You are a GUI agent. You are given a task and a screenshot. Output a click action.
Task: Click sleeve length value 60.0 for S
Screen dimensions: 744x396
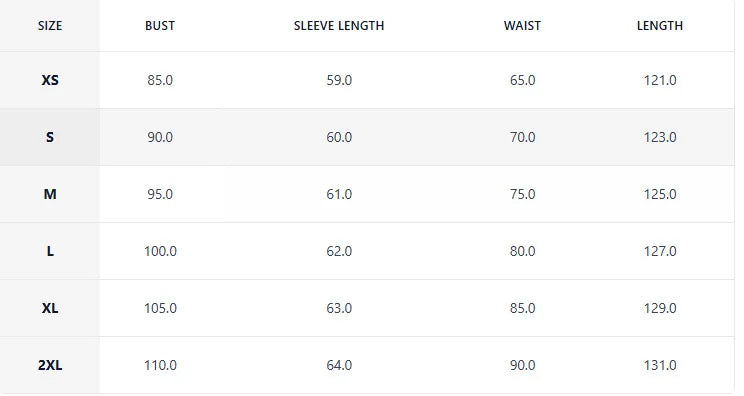coord(339,137)
